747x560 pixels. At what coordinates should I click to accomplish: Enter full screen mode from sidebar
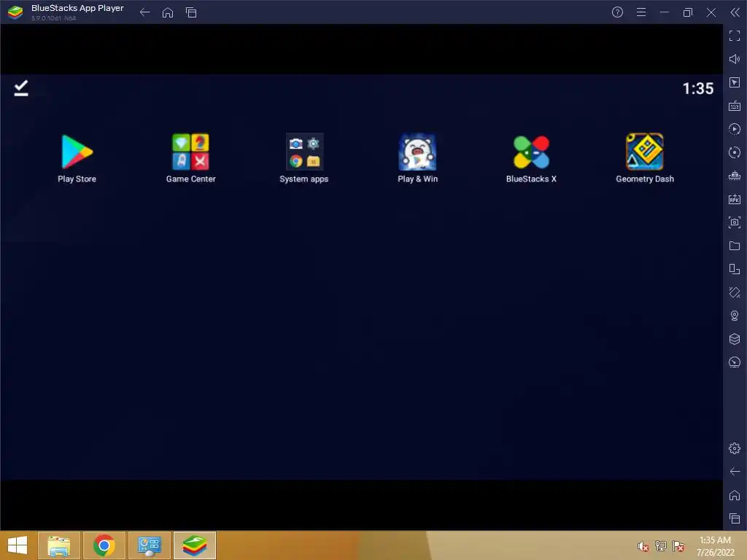pos(735,36)
